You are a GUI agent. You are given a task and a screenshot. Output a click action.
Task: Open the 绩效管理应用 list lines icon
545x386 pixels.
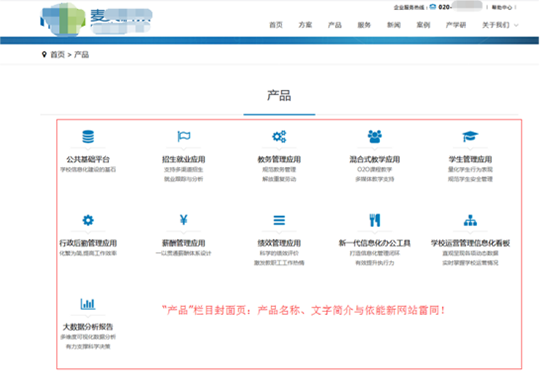click(279, 220)
